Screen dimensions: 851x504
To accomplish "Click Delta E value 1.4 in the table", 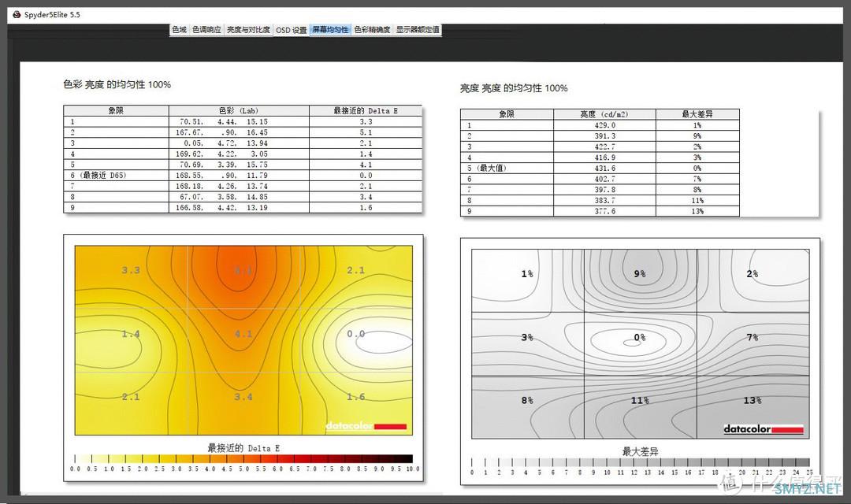I will (366, 154).
